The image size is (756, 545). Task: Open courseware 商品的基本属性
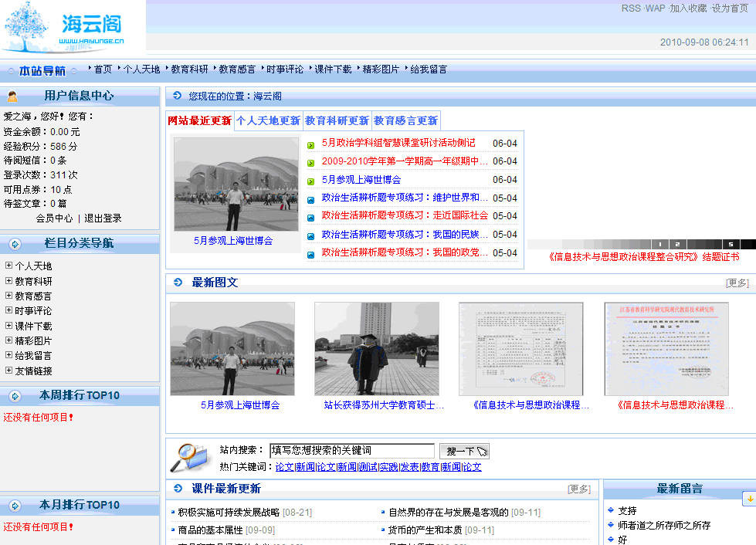pyautogui.click(x=210, y=530)
